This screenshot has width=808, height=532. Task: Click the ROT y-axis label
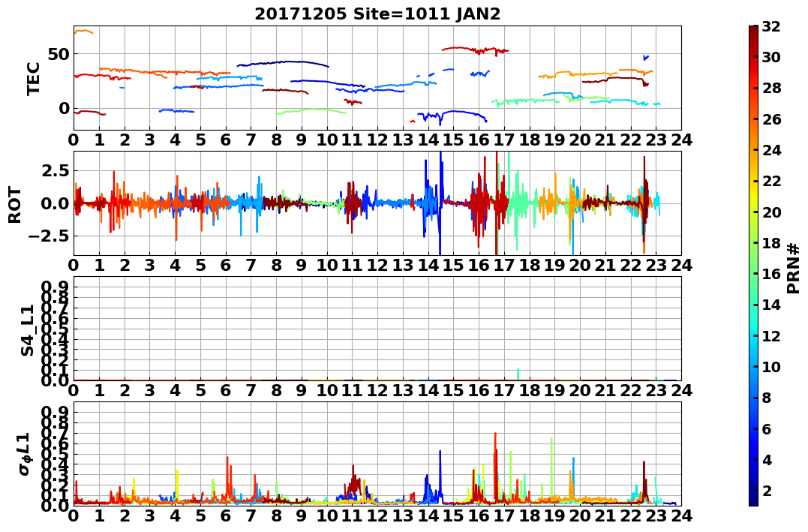point(15,205)
